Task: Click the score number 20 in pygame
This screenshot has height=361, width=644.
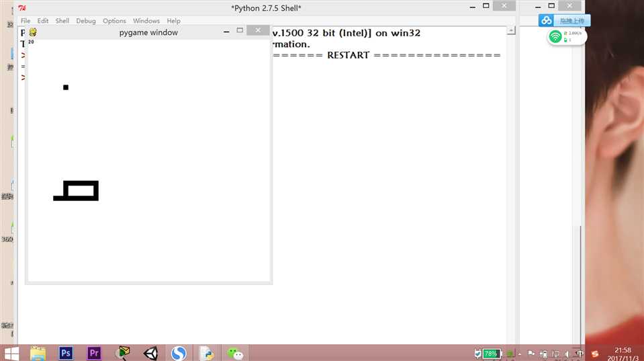Action: 31,42
